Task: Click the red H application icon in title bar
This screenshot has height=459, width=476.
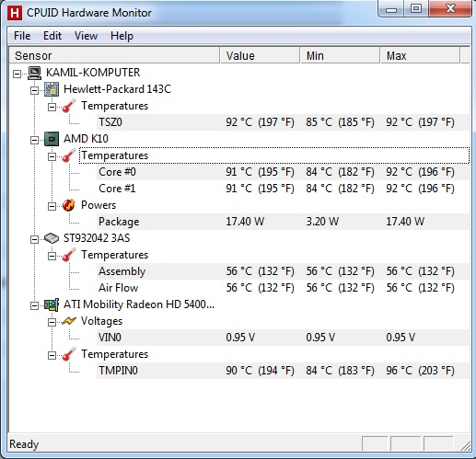Action: [x=15, y=13]
